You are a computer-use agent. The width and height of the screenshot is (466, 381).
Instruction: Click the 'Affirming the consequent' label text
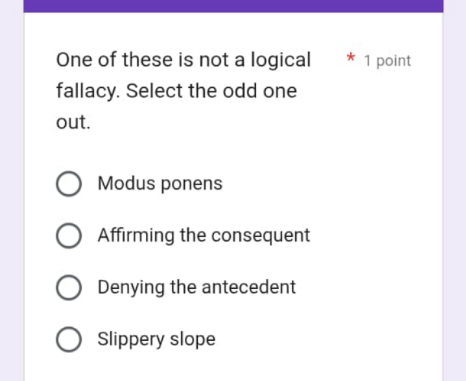pos(204,235)
